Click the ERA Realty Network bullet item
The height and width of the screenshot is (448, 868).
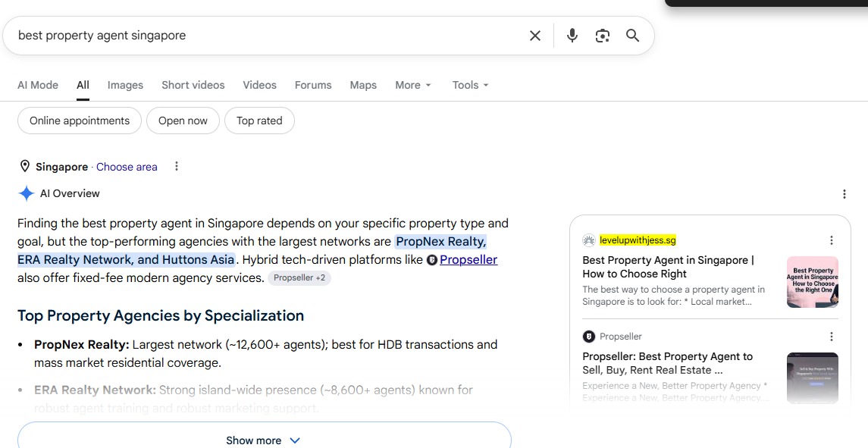(x=253, y=399)
